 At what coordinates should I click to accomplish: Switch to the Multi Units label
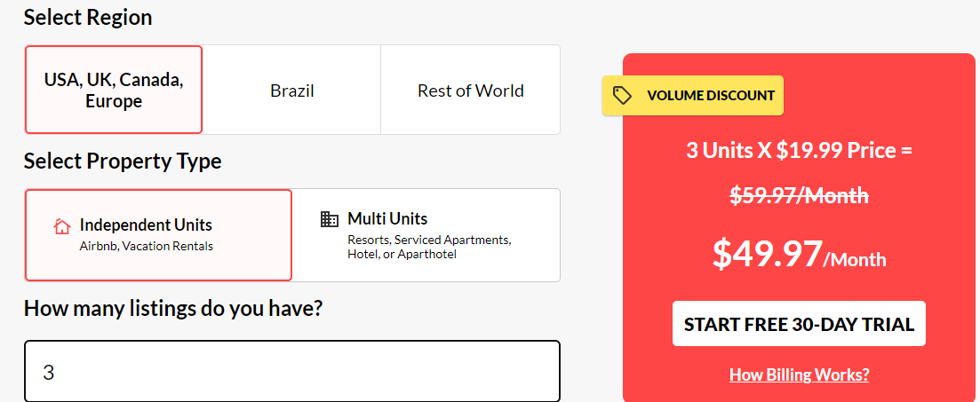coord(387,218)
